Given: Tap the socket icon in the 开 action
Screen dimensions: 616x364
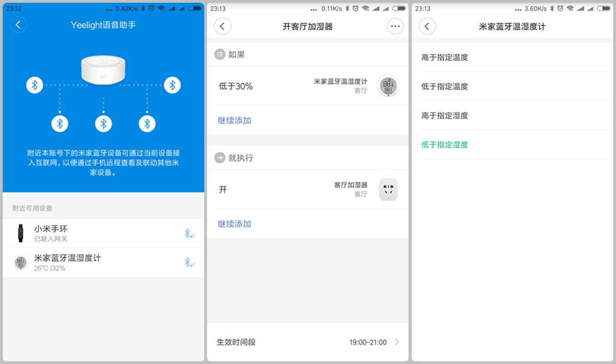Looking at the screenshot, I should click(x=388, y=189).
